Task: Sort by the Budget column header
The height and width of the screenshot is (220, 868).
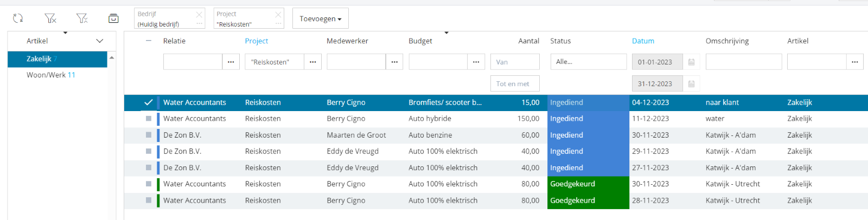Action: 420,41
